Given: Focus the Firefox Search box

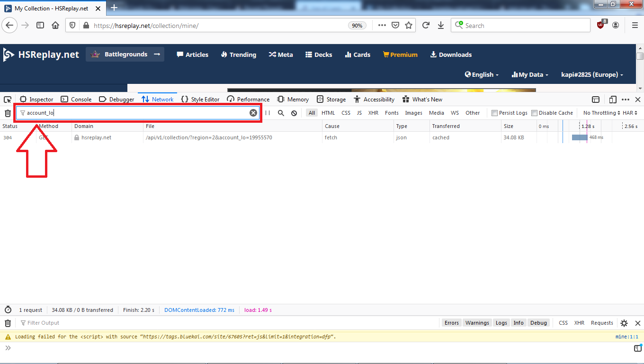Looking at the screenshot, I should coord(520,26).
